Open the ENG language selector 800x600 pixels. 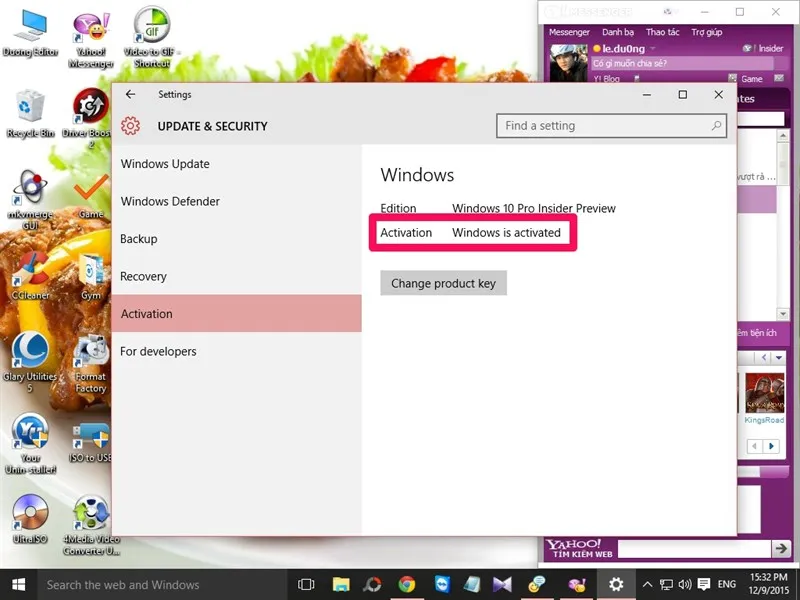(x=727, y=584)
